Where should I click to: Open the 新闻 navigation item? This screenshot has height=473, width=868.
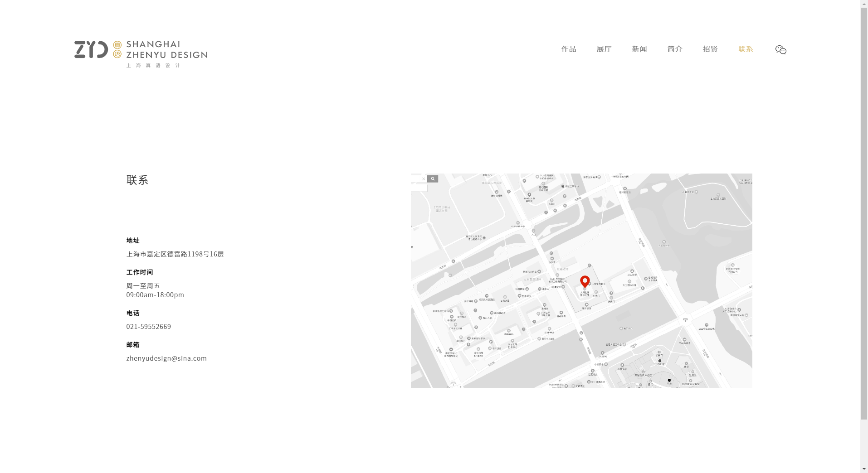(x=639, y=49)
